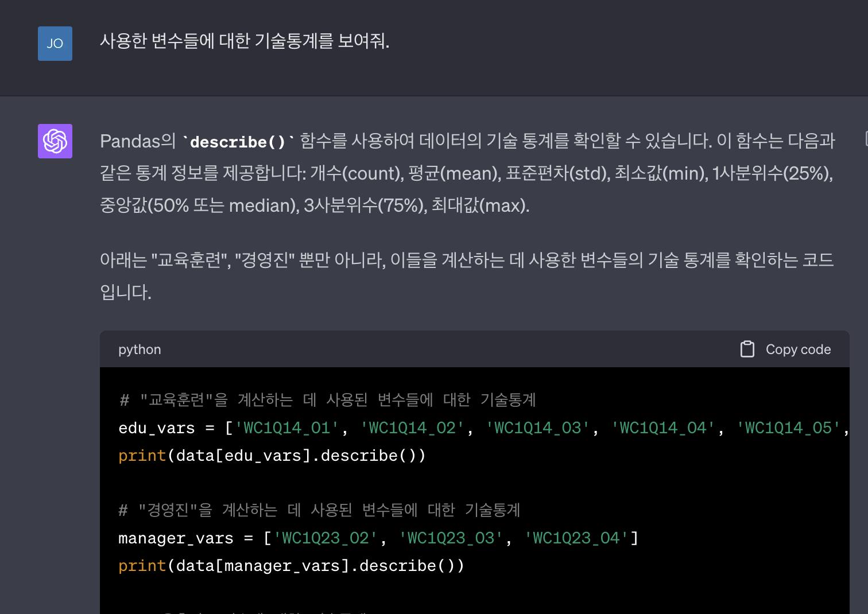Click the JO user avatar

55,44
